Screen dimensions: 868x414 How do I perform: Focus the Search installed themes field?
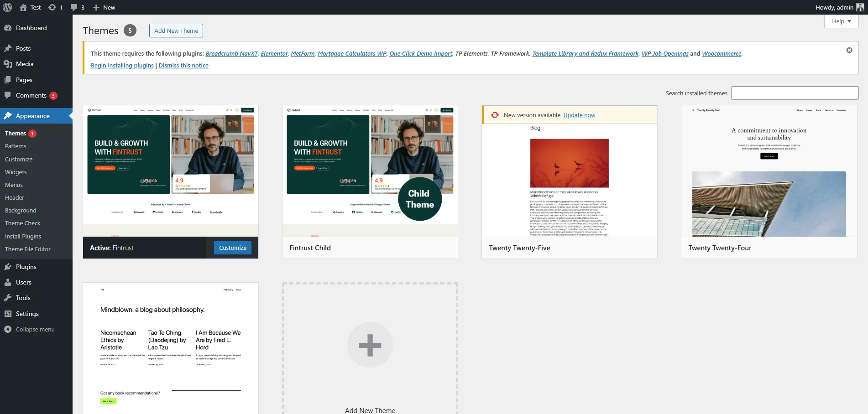pos(795,93)
